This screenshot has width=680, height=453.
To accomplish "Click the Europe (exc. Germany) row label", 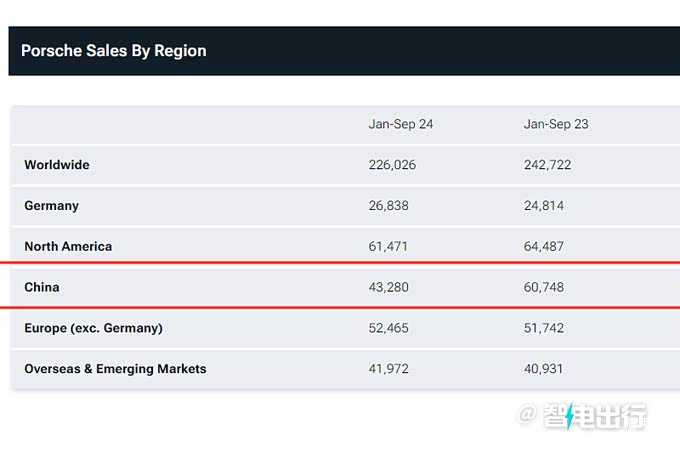I will click(93, 328).
